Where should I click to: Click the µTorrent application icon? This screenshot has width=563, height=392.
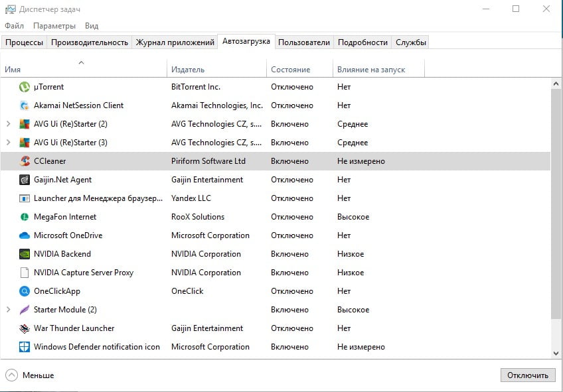[x=23, y=87]
